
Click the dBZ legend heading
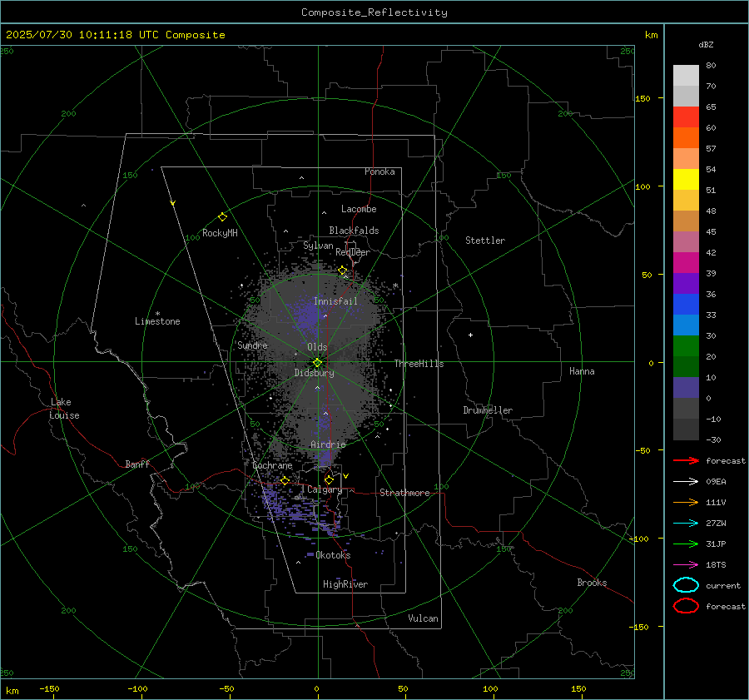(706, 44)
